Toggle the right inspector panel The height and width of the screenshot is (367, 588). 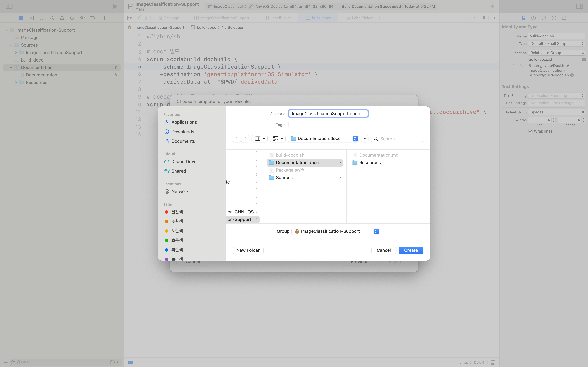point(579,6)
